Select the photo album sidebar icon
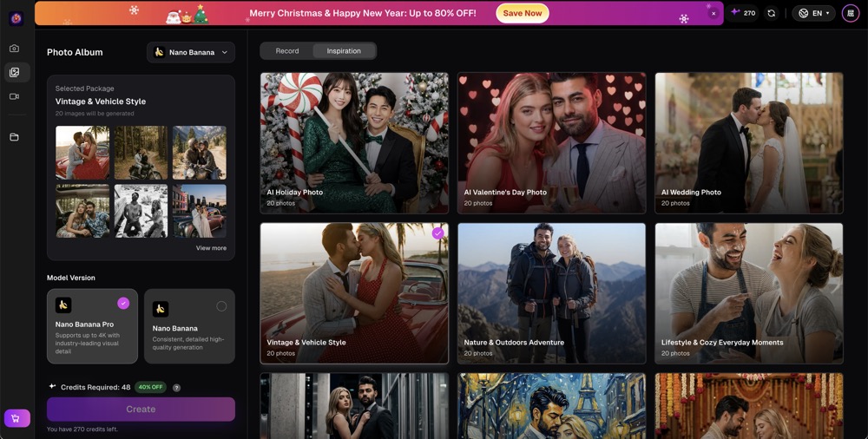This screenshot has width=868, height=439. click(x=16, y=73)
